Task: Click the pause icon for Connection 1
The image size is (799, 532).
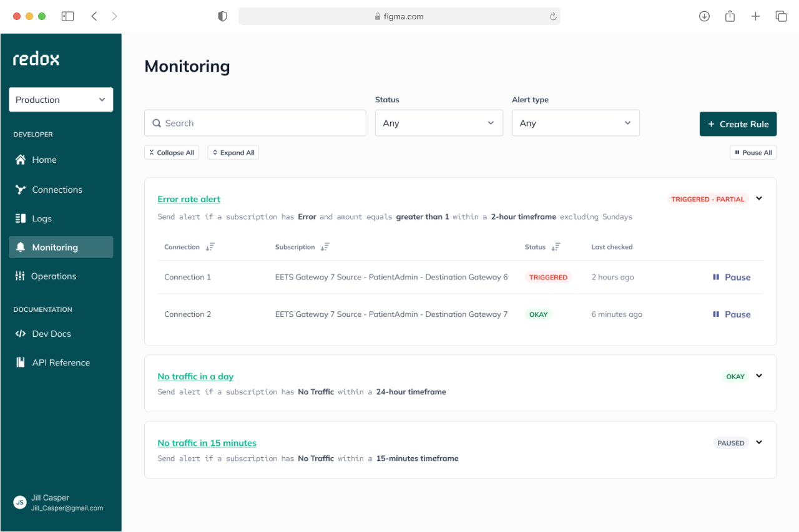Action: click(x=716, y=277)
